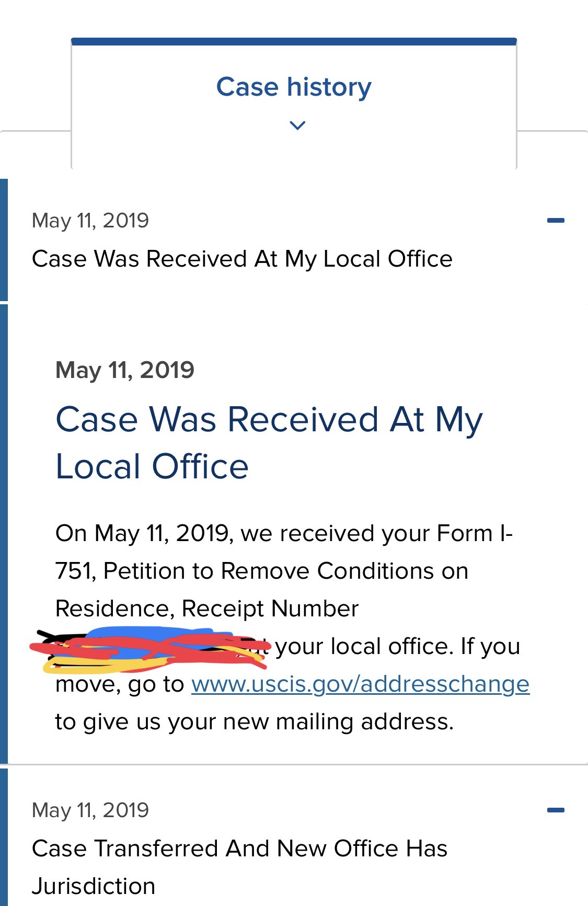Collapse the first May 11, 2019 entry
Screen dimensions: 588x906
coord(556,221)
